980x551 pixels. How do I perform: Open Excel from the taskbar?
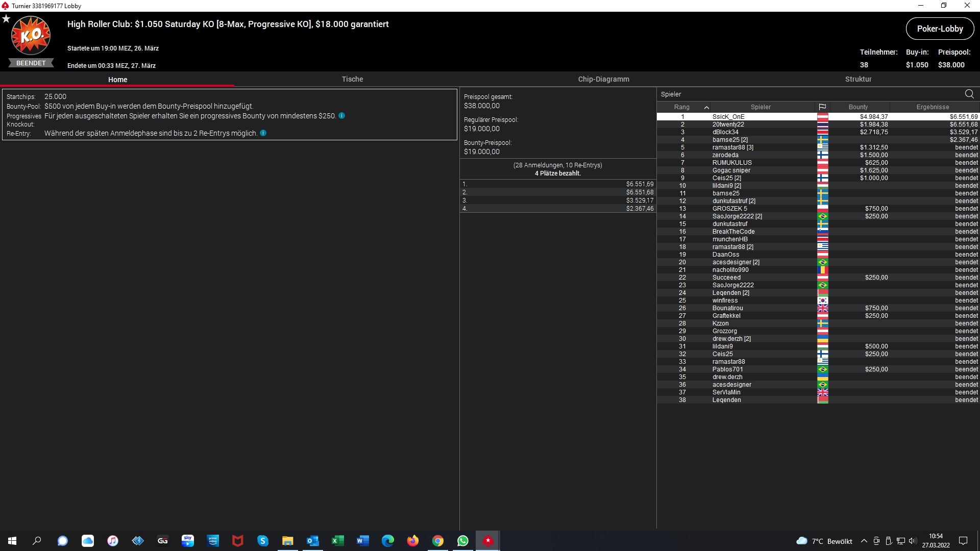click(x=338, y=541)
